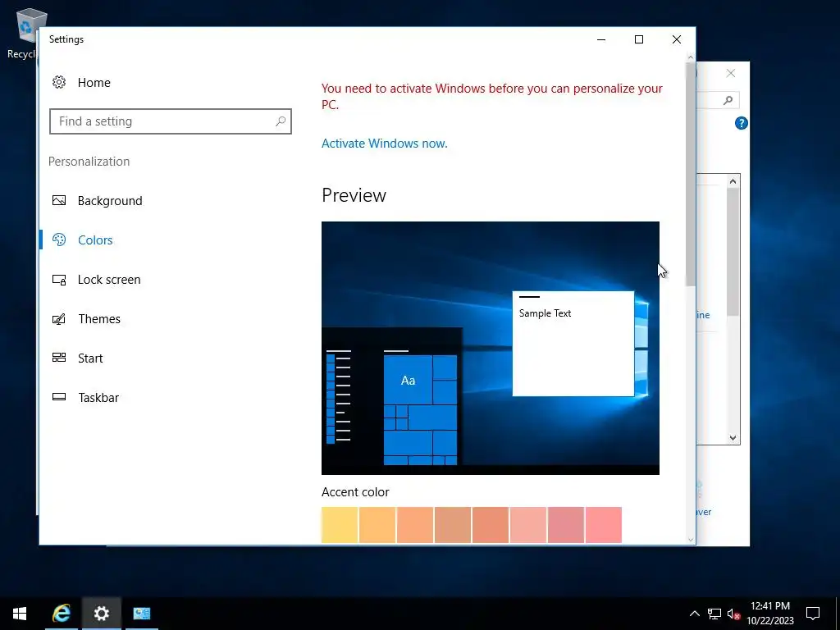The width and height of the screenshot is (840, 630).
Task: Open the clock and date flyout
Action: click(769, 614)
